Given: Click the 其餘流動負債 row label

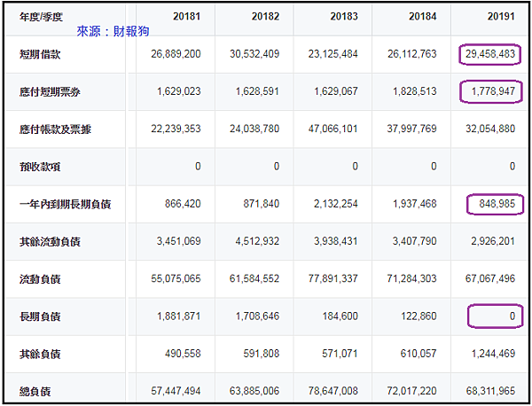Looking at the screenshot, I should tap(50, 242).
